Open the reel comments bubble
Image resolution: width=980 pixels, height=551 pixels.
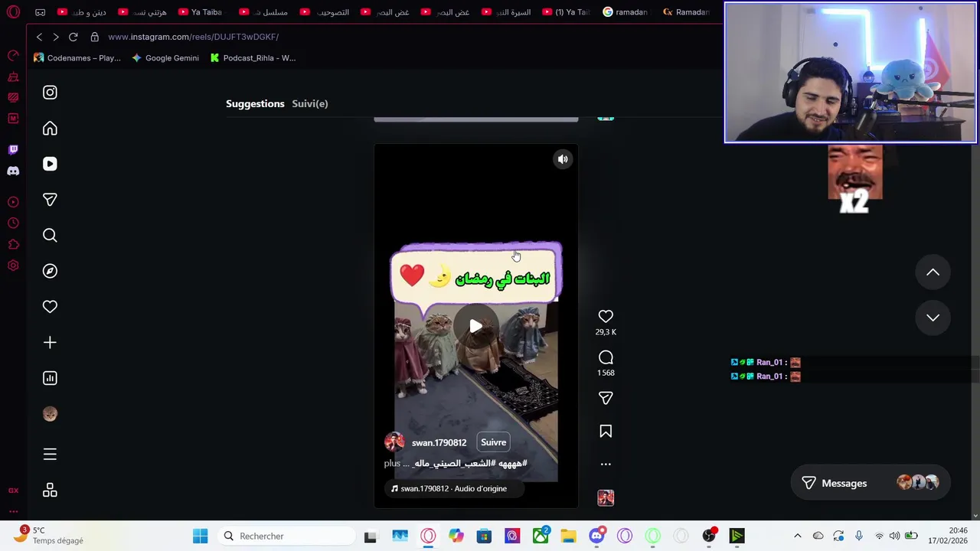[606, 357]
